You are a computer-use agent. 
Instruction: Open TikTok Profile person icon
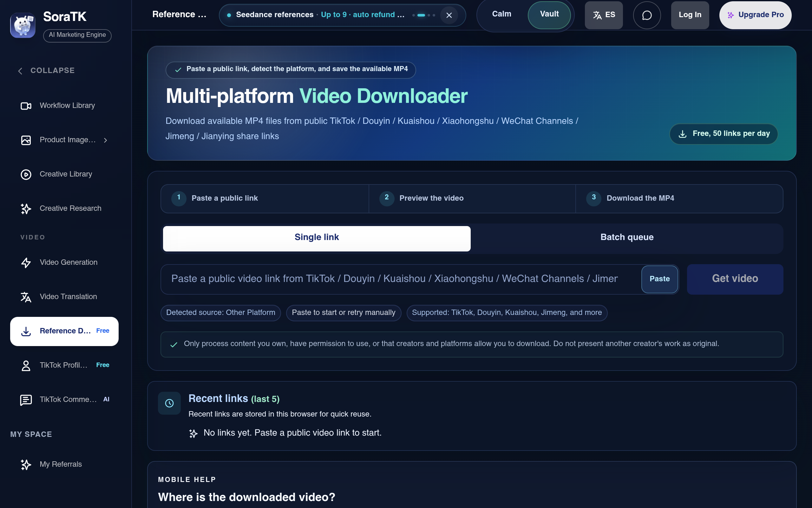coord(26,365)
